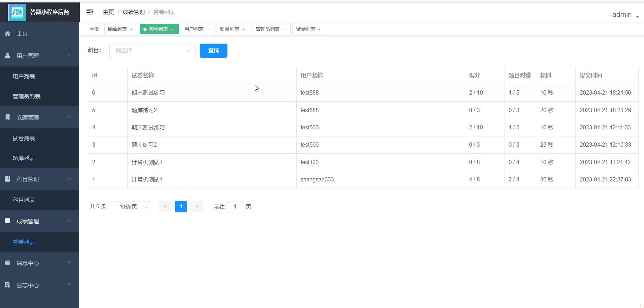Click the 卷题管理 document icon
The height and width of the screenshot is (308, 644).
8,117
